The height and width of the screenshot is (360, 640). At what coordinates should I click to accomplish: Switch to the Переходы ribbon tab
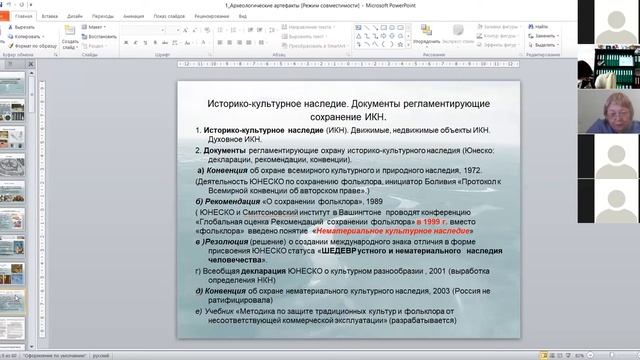(x=102, y=16)
